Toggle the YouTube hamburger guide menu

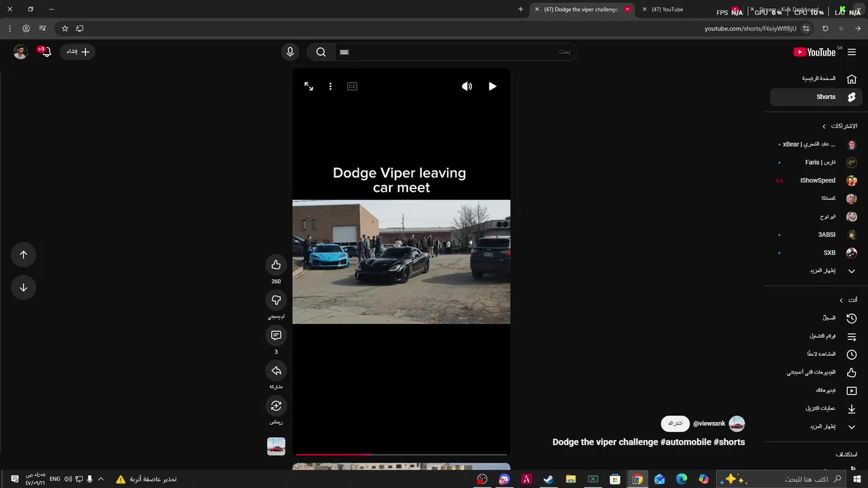[852, 52]
